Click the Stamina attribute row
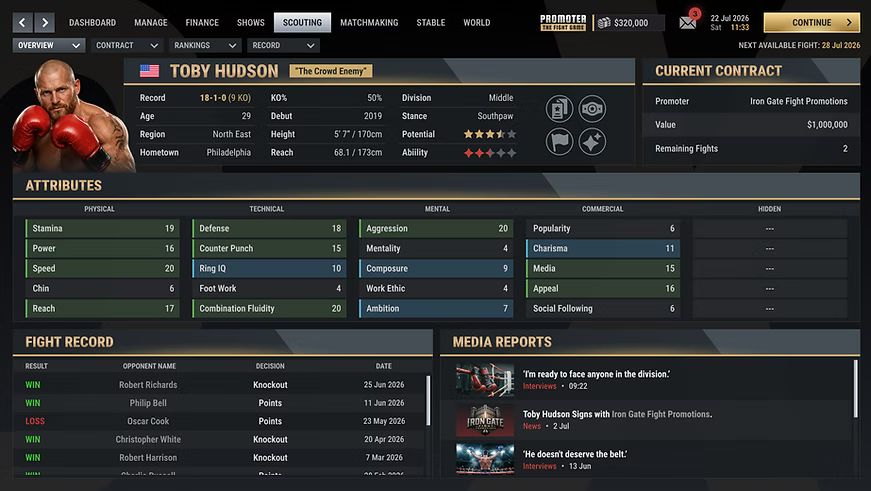Image resolution: width=871 pixels, height=491 pixels. click(x=103, y=228)
